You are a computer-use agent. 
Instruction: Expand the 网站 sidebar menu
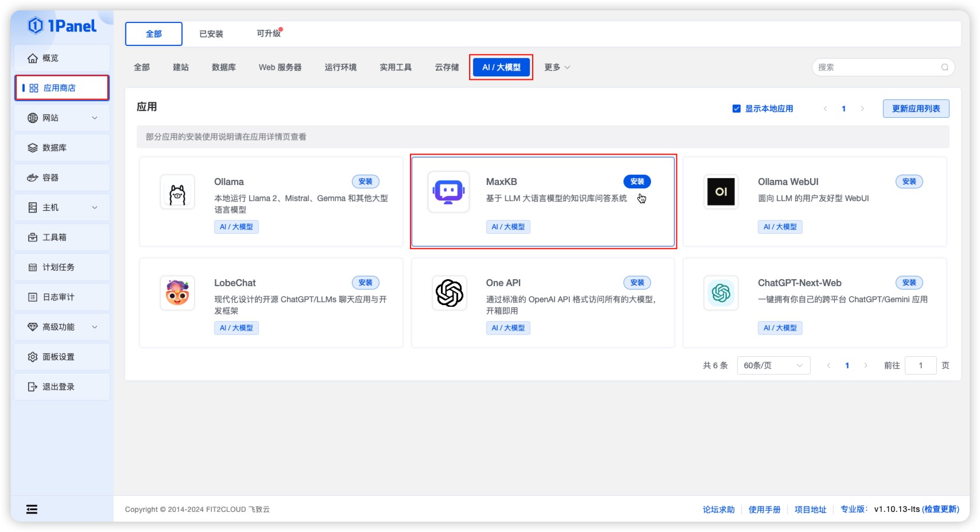[62, 118]
